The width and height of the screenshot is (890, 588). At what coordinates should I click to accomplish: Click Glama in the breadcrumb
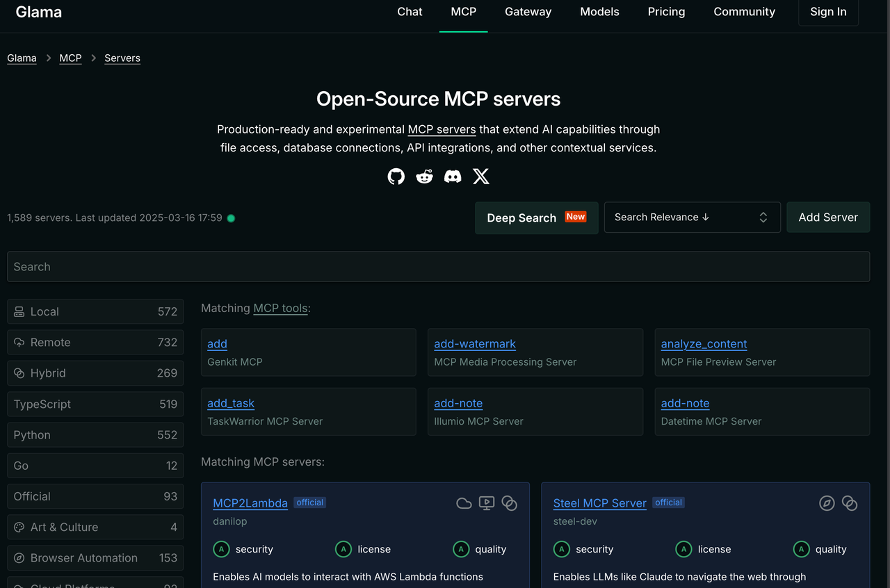click(x=22, y=58)
